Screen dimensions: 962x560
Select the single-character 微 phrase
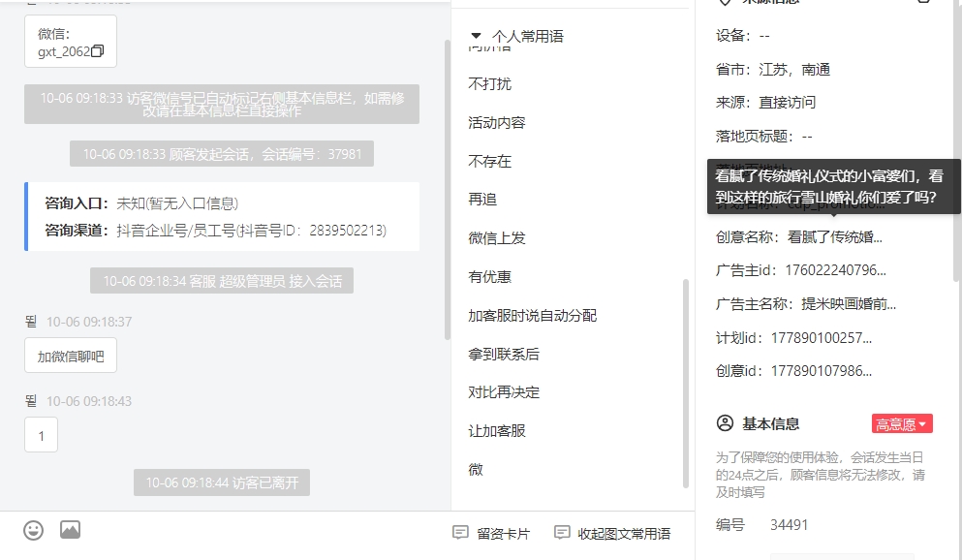(x=476, y=469)
